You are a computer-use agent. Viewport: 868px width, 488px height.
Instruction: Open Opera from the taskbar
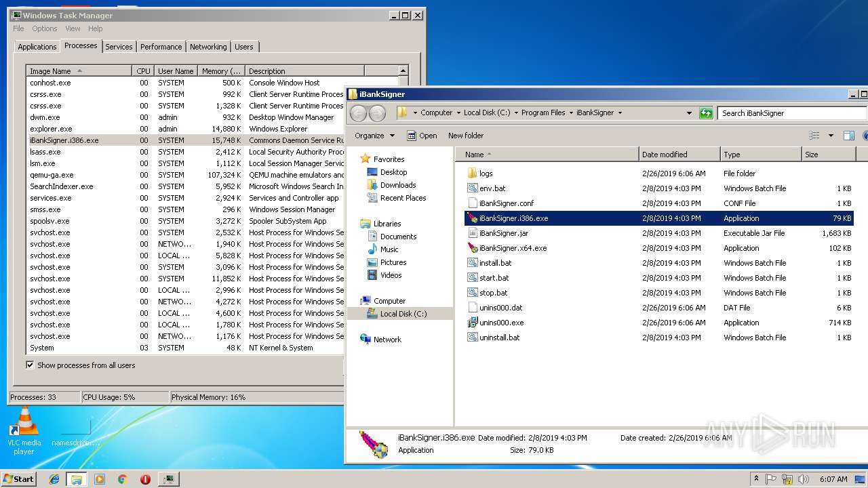pos(145,479)
